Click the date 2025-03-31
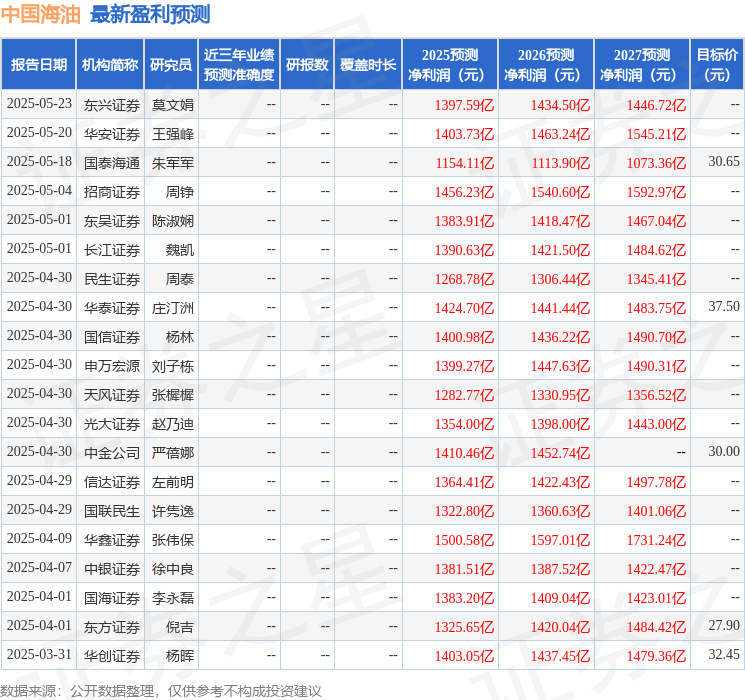The width and height of the screenshot is (745, 700). [39, 654]
